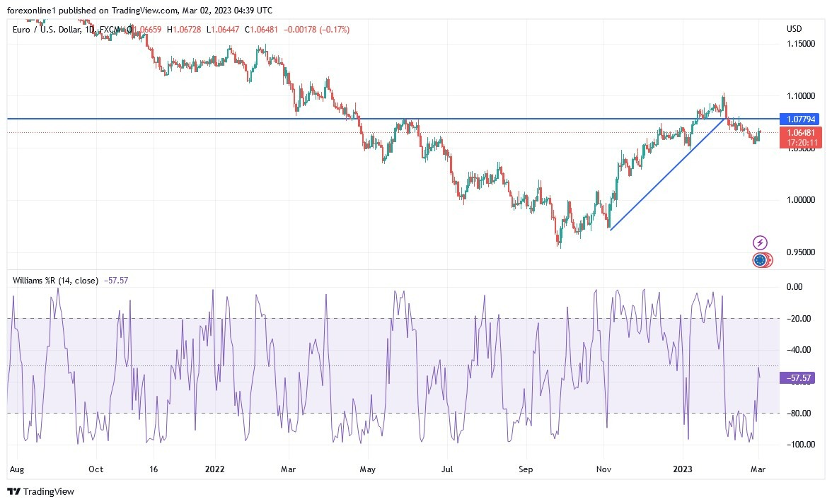Click the lightning bolt events icon
832x504 pixels.
759,242
